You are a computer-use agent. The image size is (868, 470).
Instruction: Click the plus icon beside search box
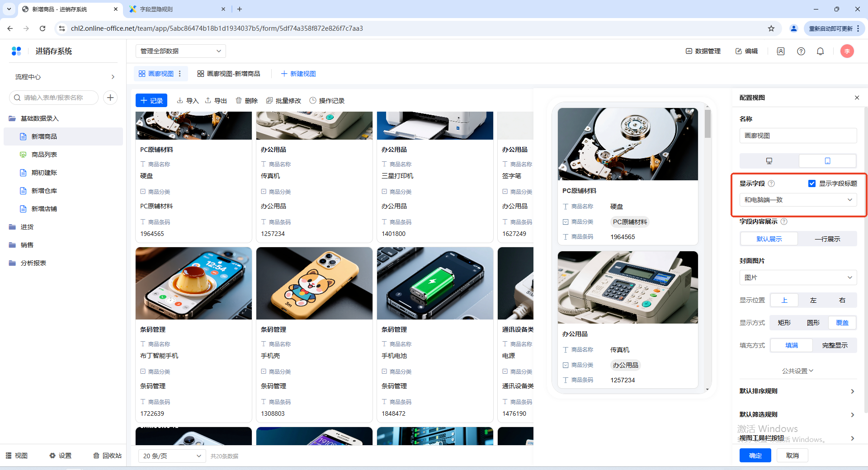pyautogui.click(x=110, y=98)
